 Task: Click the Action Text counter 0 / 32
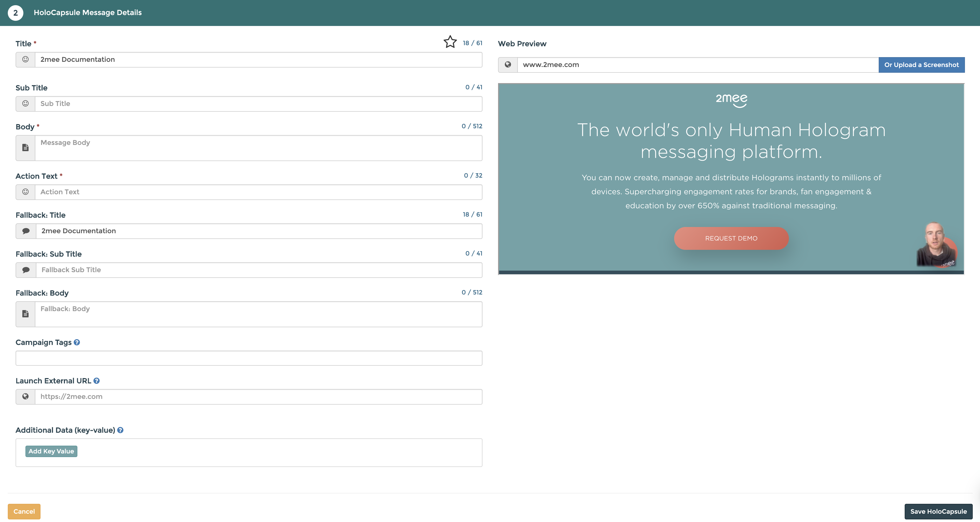(x=473, y=175)
